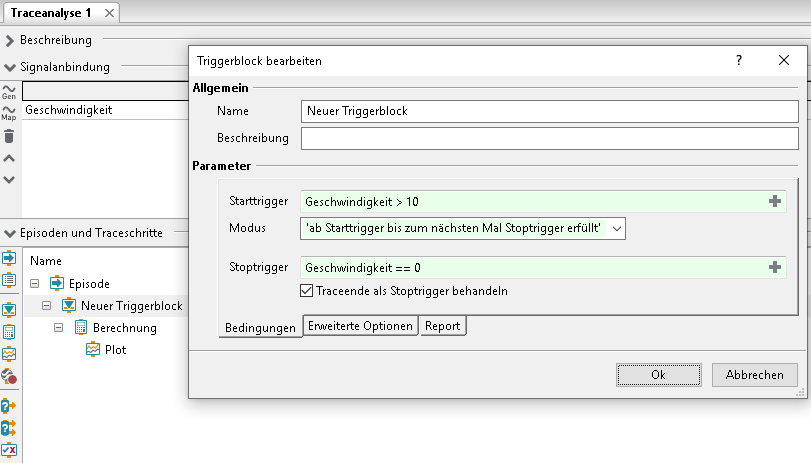Confirm dialog with Ok button
Image resolution: width=811 pixels, height=463 pixels.
(658, 375)
